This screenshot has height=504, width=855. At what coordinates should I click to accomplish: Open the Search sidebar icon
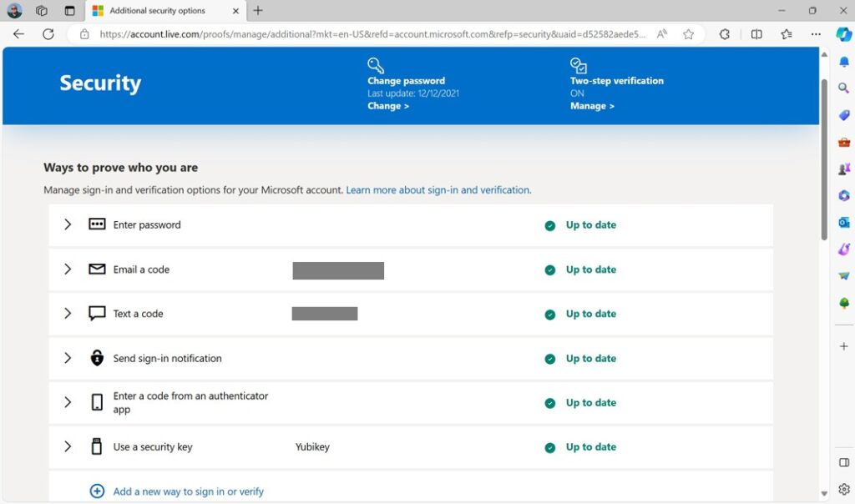click(842, 88)
